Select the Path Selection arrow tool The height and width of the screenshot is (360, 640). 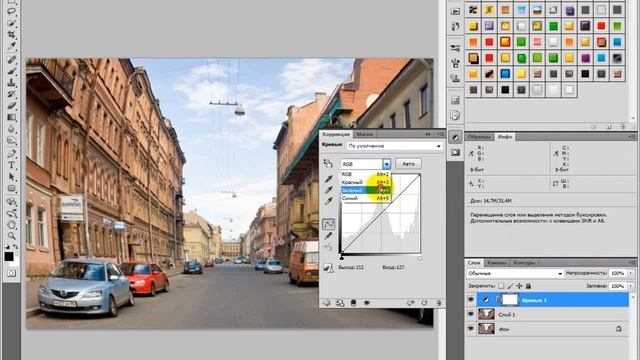[x=11, y=177]
